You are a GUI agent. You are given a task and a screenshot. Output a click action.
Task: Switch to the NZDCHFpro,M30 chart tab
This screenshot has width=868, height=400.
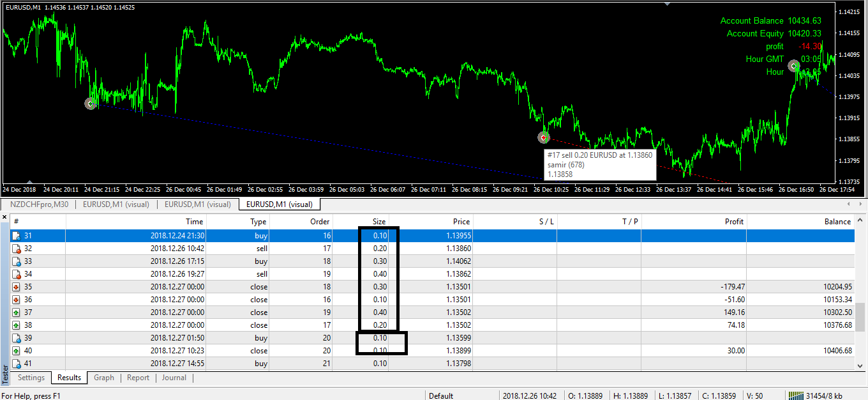point(39,204)
